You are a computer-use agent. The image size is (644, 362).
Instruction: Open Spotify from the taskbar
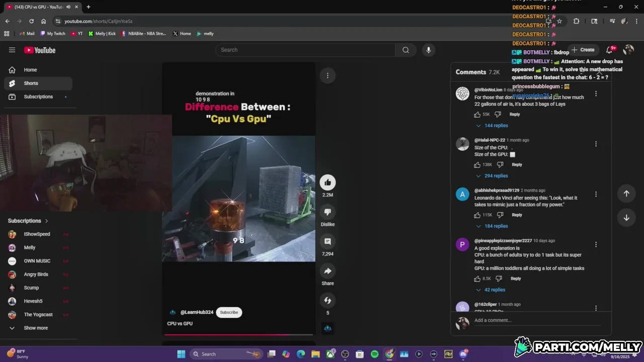point(374,354)
